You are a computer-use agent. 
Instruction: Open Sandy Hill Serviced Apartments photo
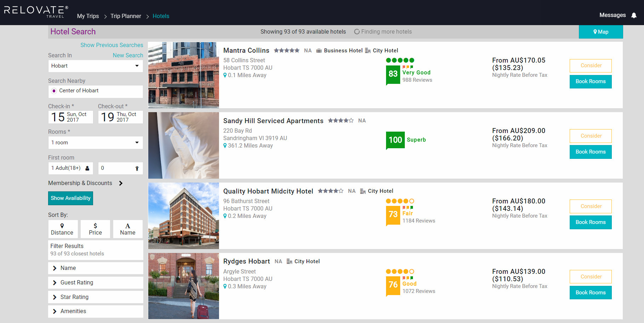184,146
